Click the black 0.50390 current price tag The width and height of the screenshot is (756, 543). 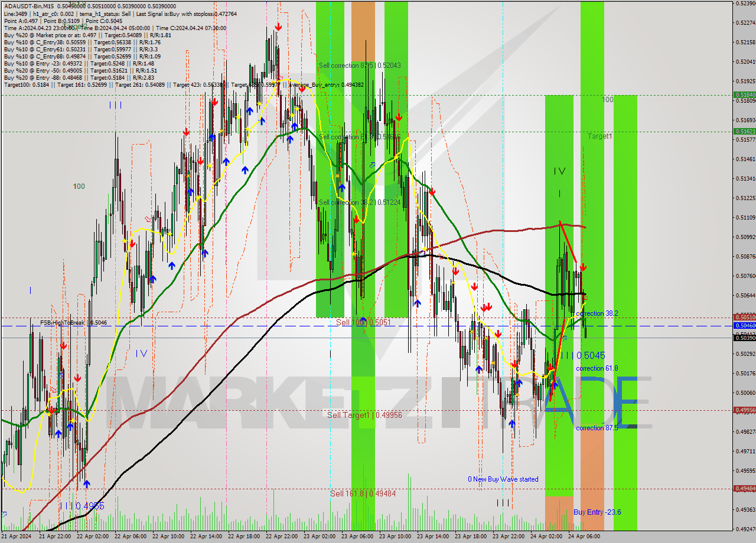tap(745, 338)
